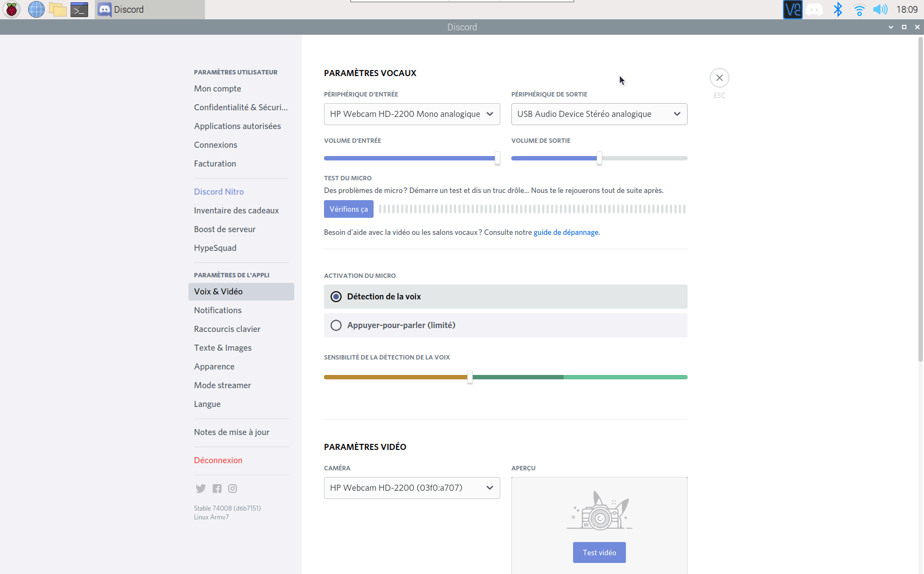Click the Discord system tray icon
Image resolution: width=924 pixels, height=574 pixels.
(814, 9)
